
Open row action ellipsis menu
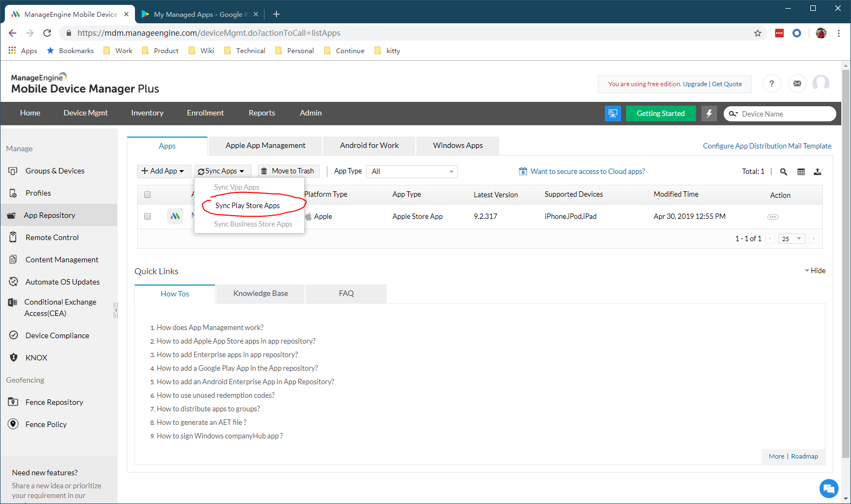point(773,217)
